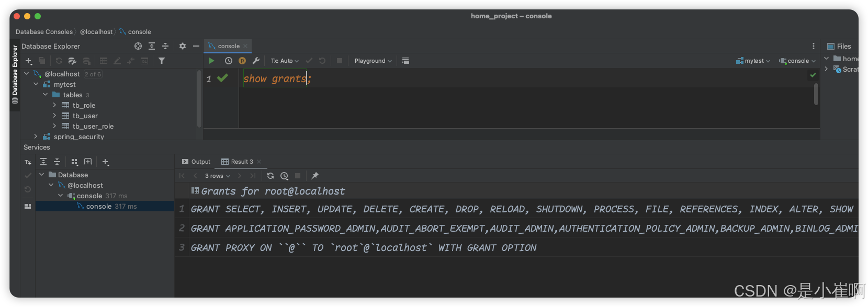Image resolution: width=868 pixels, height=307 pixels.
Task: Open the 3 rows page size dropdown
Action: pyautogui.click(x=217, y=176)
